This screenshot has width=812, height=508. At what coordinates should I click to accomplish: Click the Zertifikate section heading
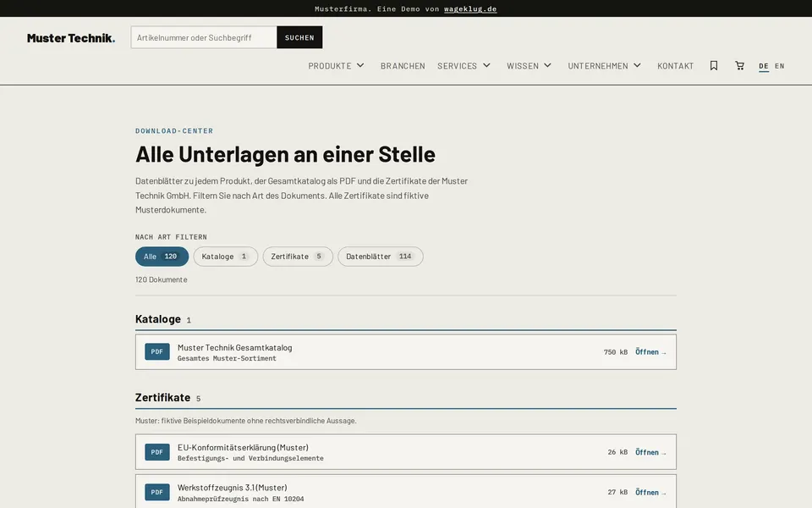(162, 397)
